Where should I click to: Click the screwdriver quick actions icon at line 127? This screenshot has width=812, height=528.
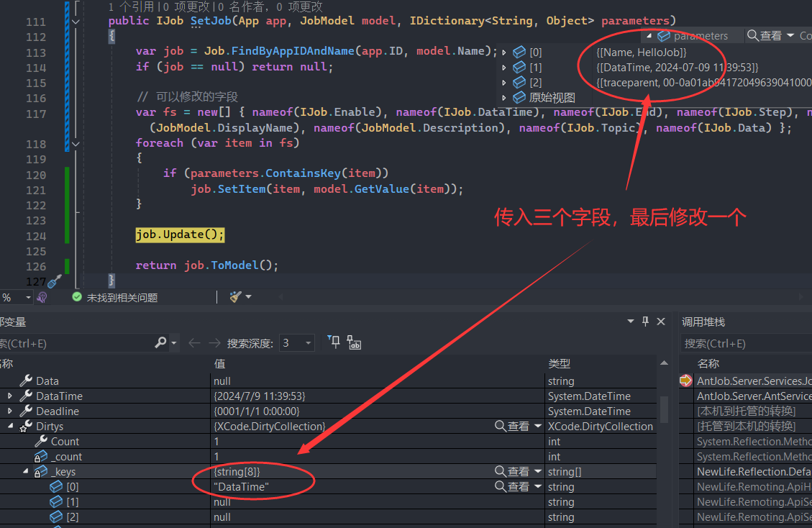click(55, 281)
